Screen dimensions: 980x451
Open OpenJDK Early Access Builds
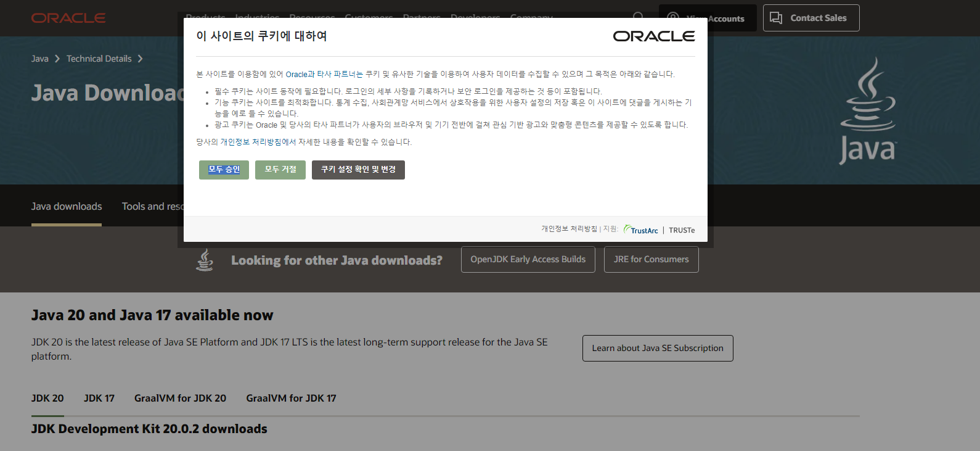tap(528, 260)
